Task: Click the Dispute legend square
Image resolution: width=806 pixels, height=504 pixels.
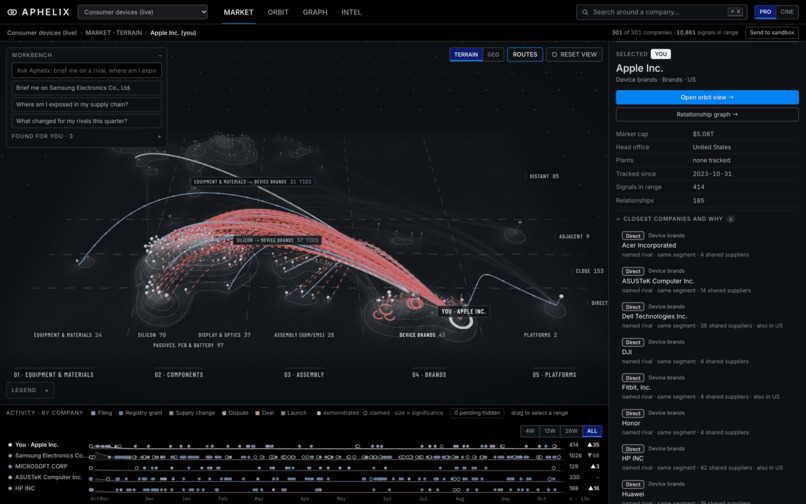Action: click(224, 413)
